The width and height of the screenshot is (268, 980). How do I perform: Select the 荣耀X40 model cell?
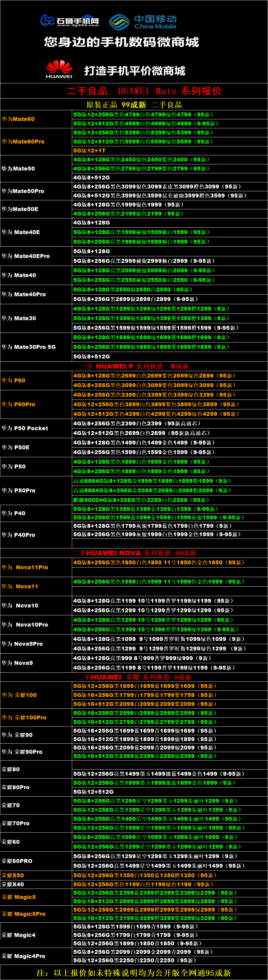tap(36, 885)
